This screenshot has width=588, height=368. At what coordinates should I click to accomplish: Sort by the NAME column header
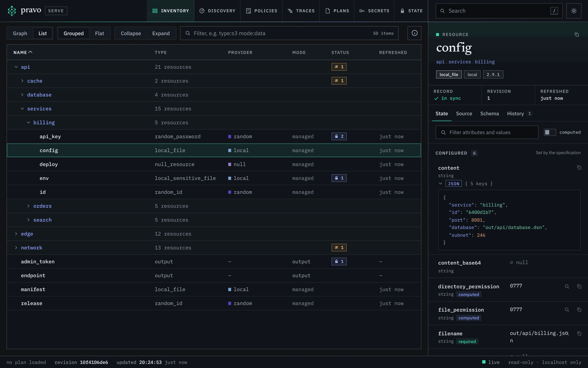[23, 52]
